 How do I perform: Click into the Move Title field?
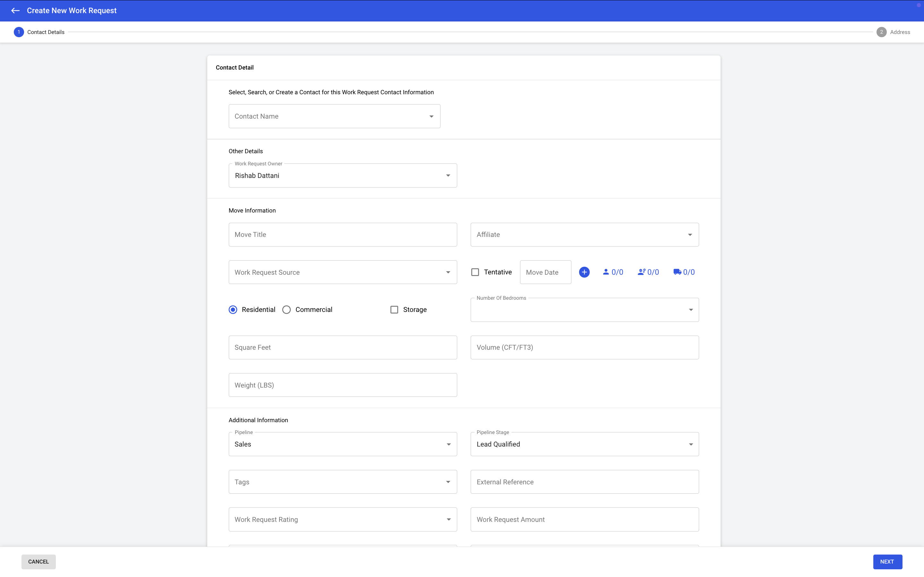click(x=343, y=235)
